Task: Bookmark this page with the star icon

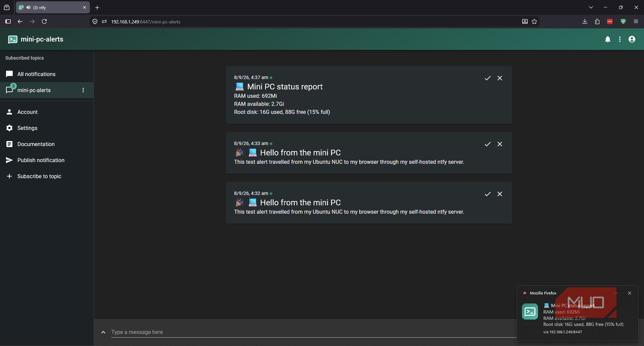Action: coord(535,21)
